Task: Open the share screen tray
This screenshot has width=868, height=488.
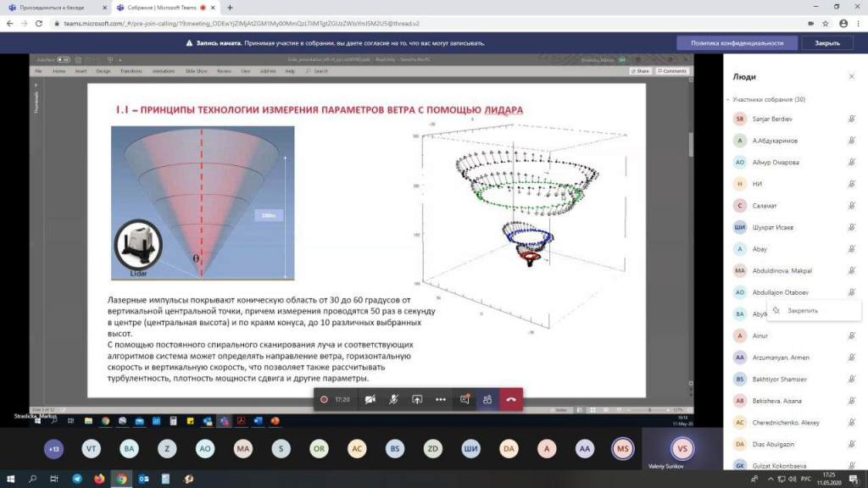Action: (417, 399)
